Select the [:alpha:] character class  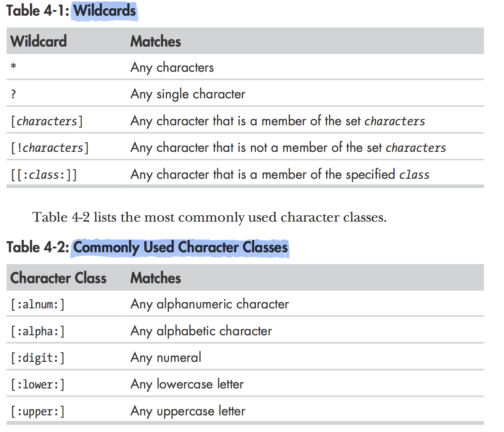(x=38, y=331)
